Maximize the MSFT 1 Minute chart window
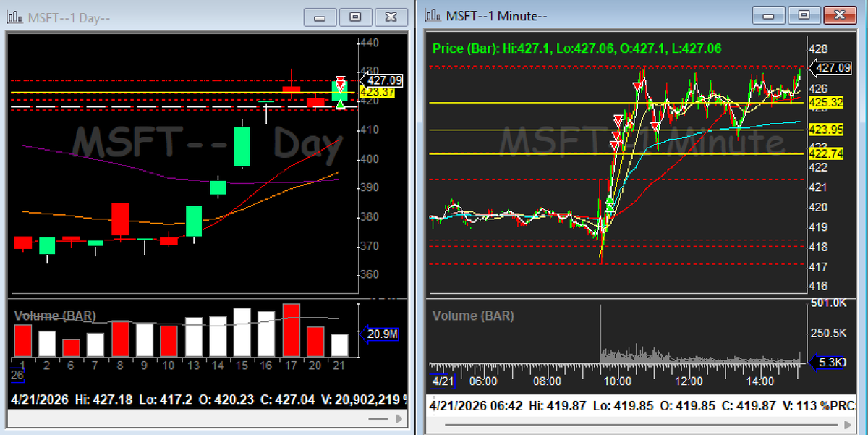The height and width of the screenshot is (435, 868). [804, 14]
